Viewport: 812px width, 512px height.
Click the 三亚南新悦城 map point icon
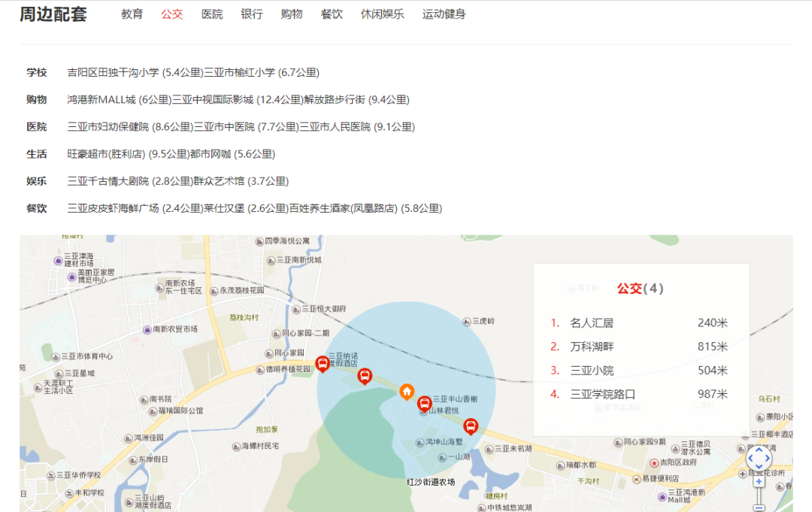(x=271, y=260)
